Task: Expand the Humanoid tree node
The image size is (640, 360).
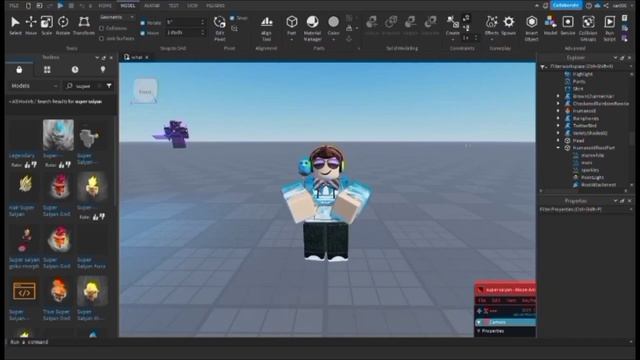Action: click(x=558, y=111)
